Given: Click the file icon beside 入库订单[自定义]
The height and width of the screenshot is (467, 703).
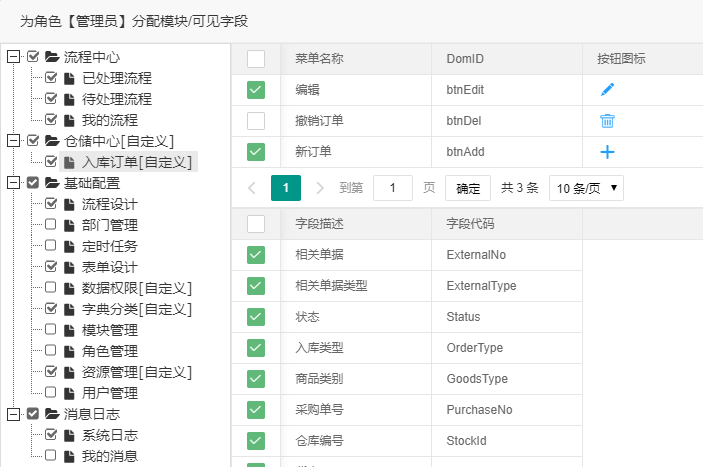Looking at the screenshot, I should point(70,162).
